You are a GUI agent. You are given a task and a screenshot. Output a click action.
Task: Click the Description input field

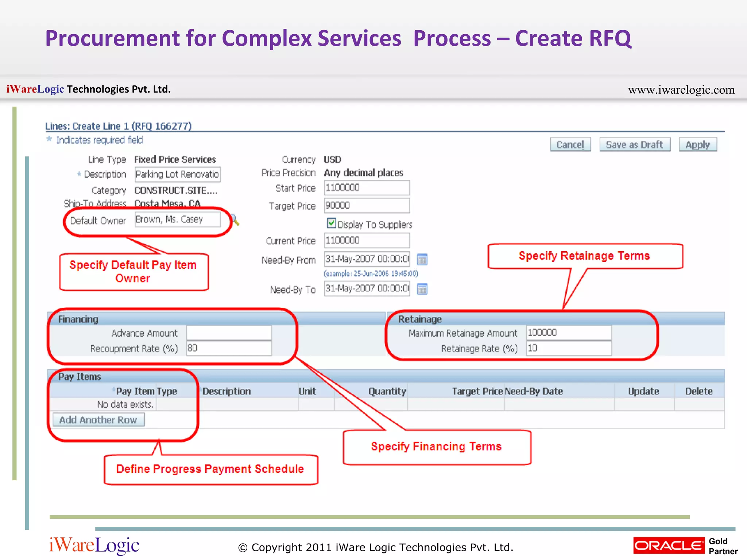click(x=178, y=174)
